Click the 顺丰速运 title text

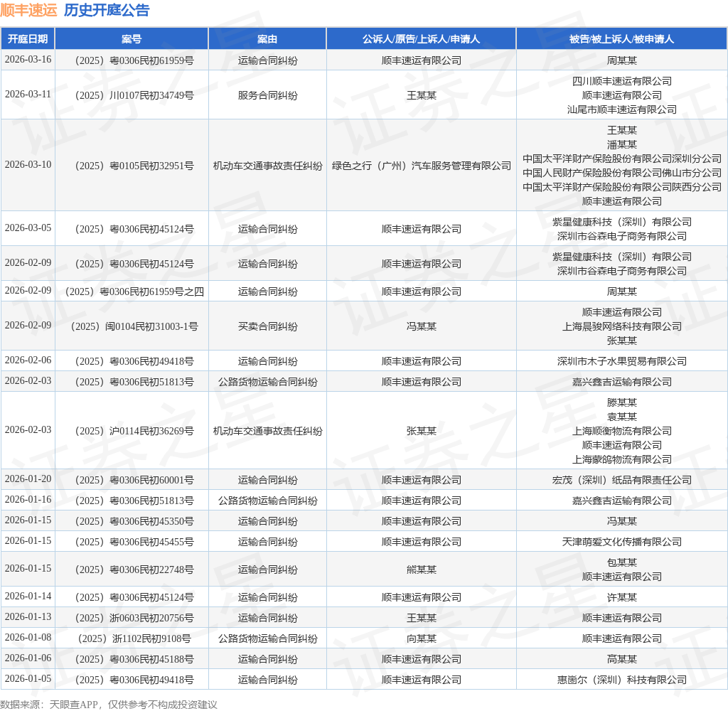pyautogui.click(x=28, y=10)
